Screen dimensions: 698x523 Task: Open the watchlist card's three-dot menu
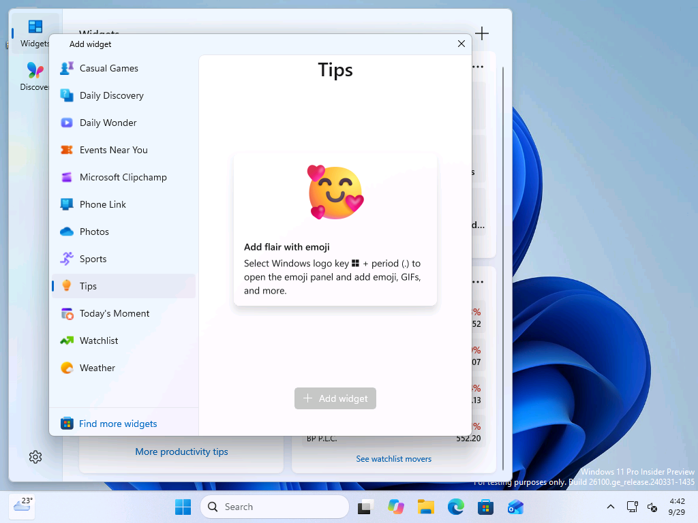(479, 282)
